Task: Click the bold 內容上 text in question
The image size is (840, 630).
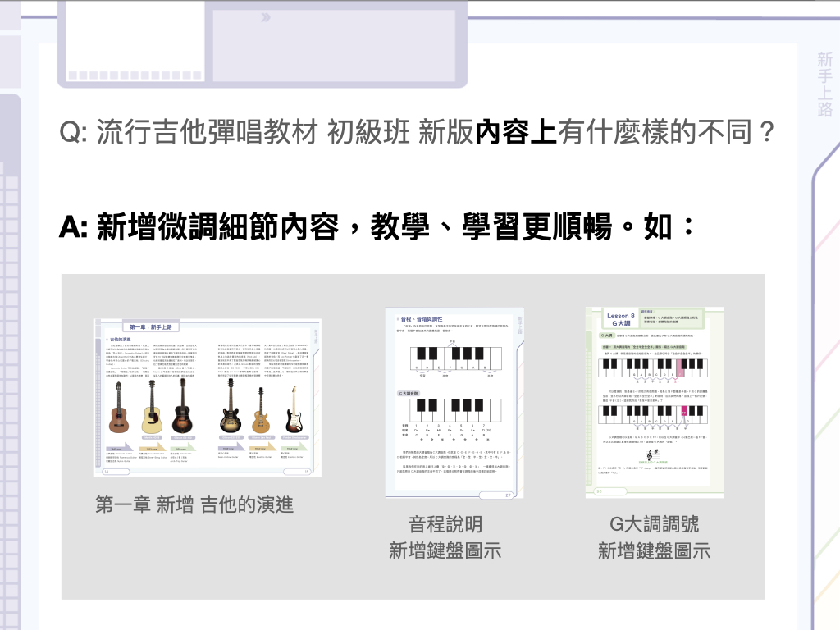Action: click(x=517, y=131)
